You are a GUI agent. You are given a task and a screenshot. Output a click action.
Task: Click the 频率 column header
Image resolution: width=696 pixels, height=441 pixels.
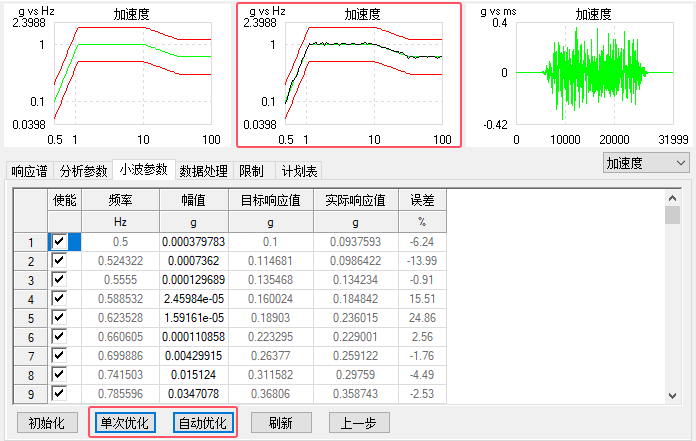(120, 200)
